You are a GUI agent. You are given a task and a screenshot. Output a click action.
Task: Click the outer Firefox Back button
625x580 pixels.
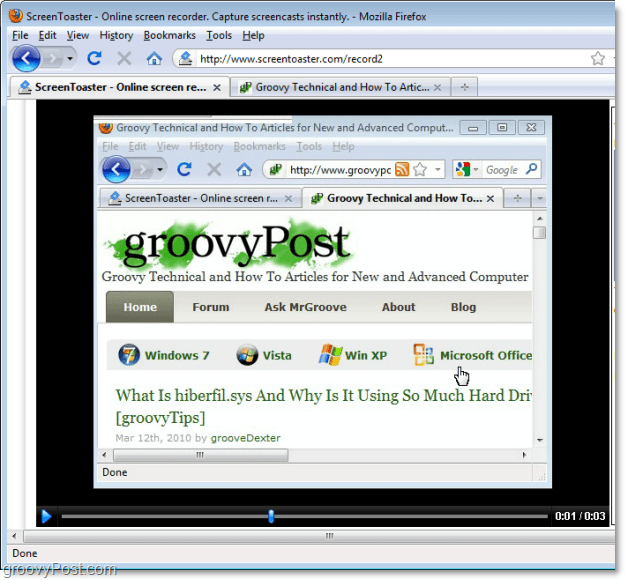26,59
